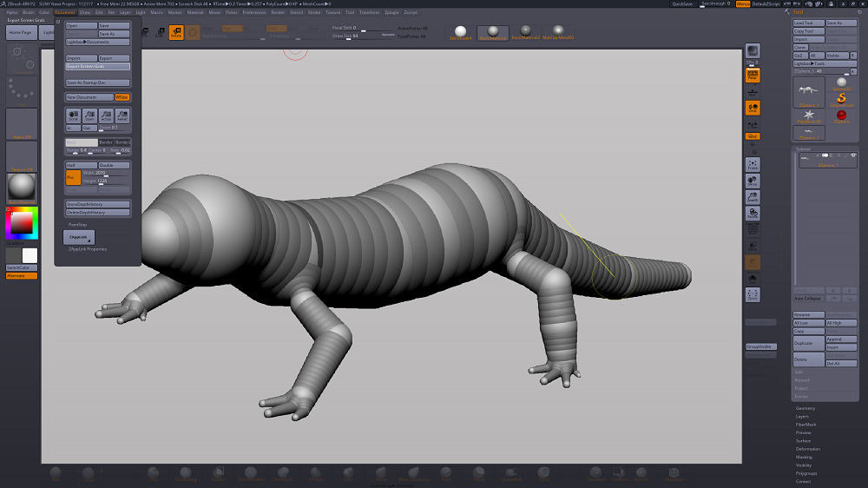Open the Stroke menu

pyautogui.click(x=314, y=12)
